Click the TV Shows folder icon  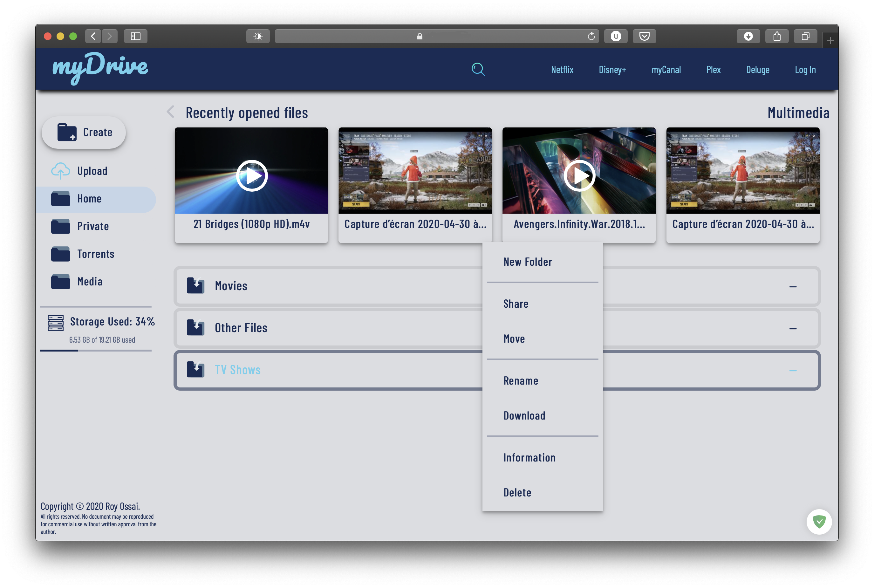pyautogui.click(x=195, y=369)
